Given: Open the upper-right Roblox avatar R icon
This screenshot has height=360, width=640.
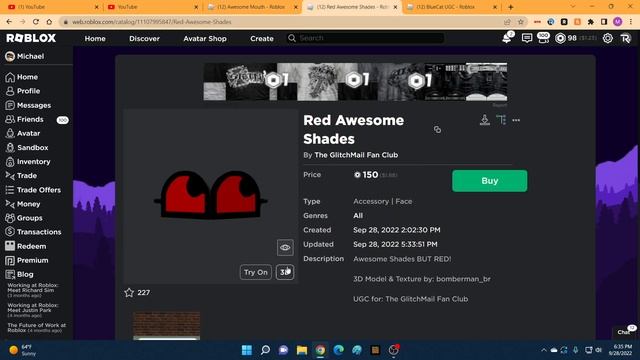Looking at the screenshot, I should click(x=625, y=38).
